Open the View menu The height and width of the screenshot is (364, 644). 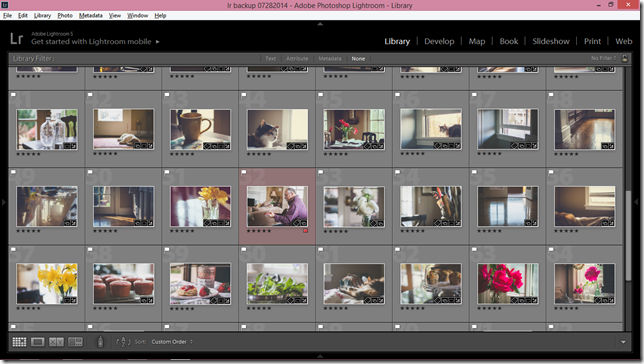click(x=115, y=16)
